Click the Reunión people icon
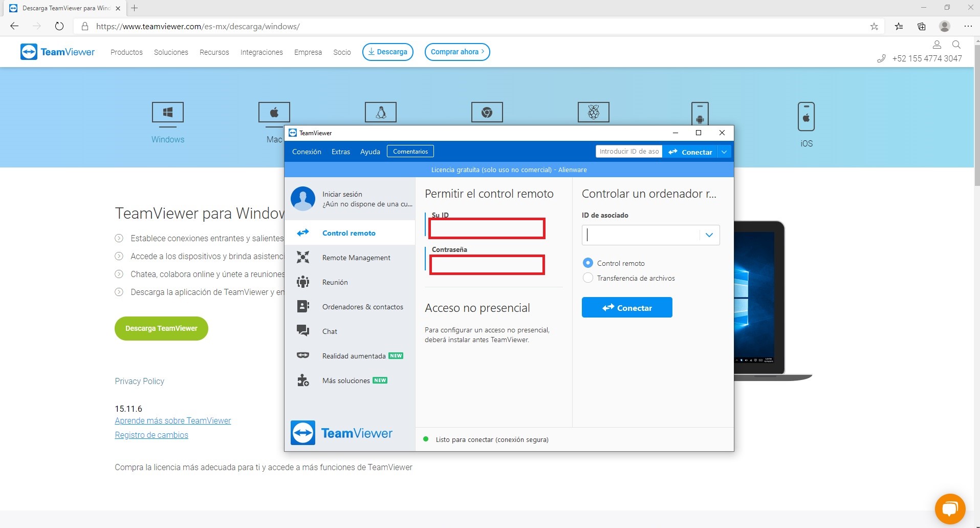This screenshot has height=528, width=980. click(x=303, y=282)
